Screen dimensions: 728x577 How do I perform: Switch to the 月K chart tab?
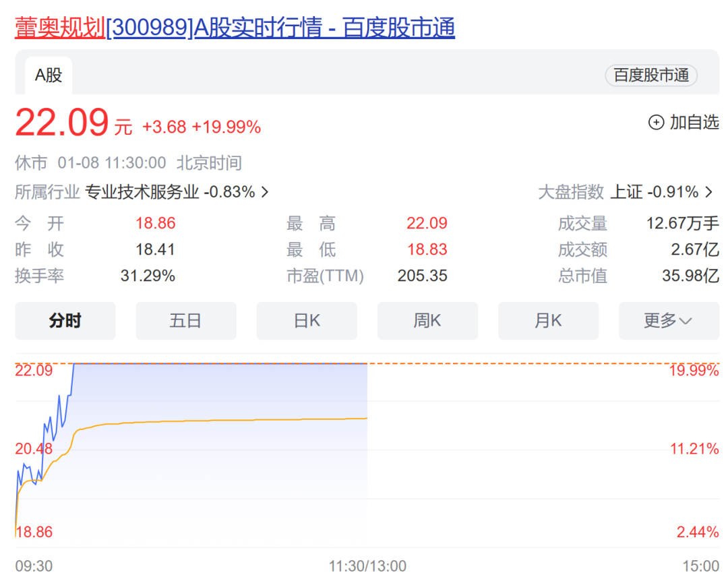(x=548, y=321)
